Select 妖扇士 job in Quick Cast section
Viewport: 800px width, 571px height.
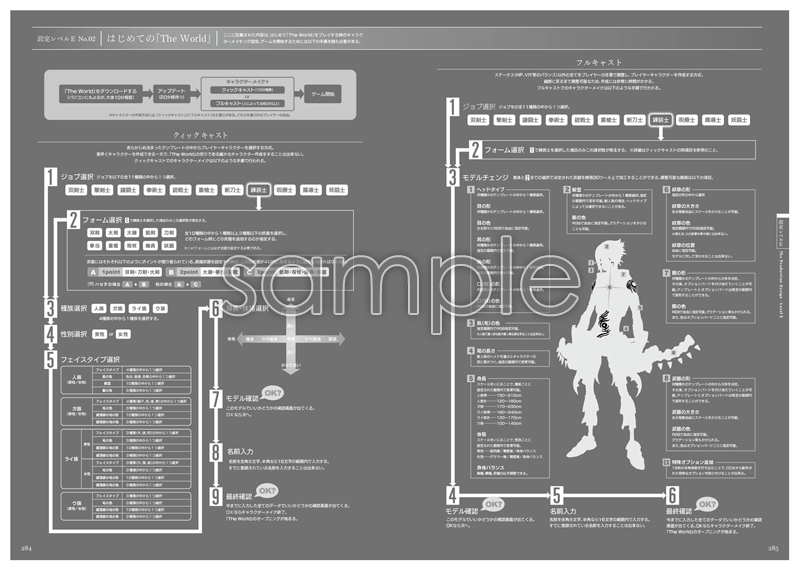(337, 190)
